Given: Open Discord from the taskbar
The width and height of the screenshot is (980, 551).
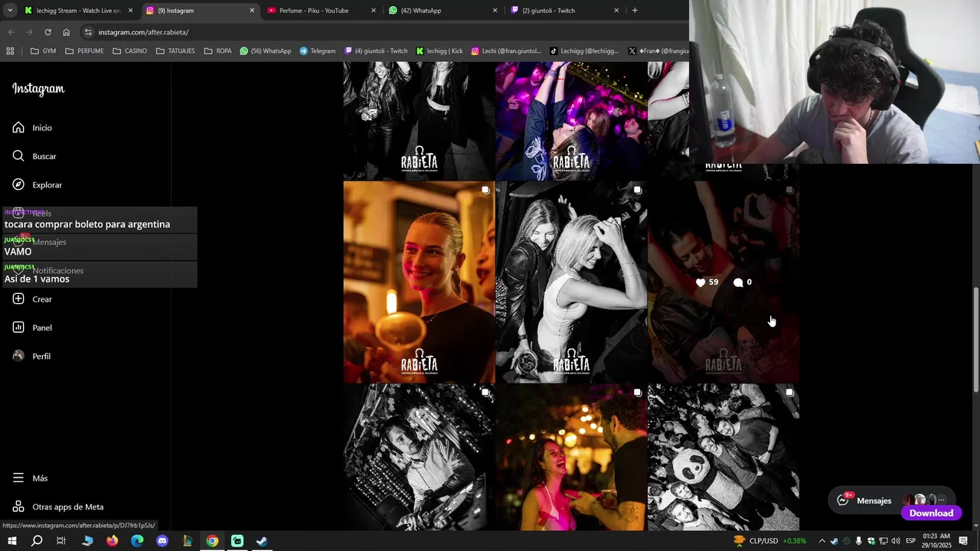Looking at the screenshot, I should pos(162,541).
